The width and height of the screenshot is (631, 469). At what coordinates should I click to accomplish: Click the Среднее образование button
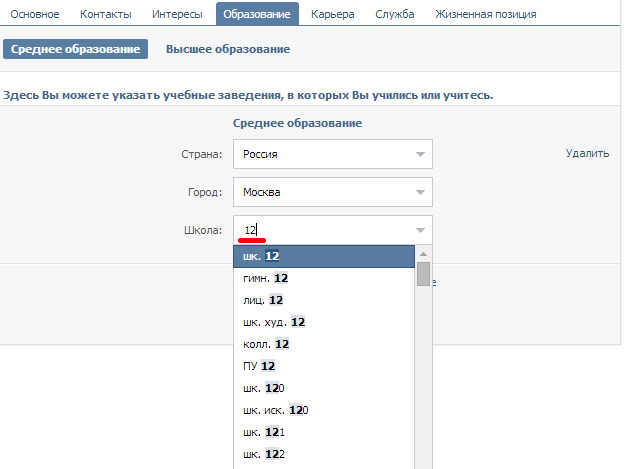75,49
